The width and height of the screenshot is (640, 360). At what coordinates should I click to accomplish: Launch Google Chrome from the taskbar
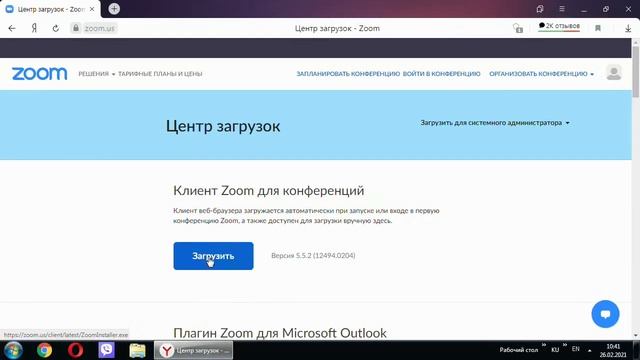point(44,350)
